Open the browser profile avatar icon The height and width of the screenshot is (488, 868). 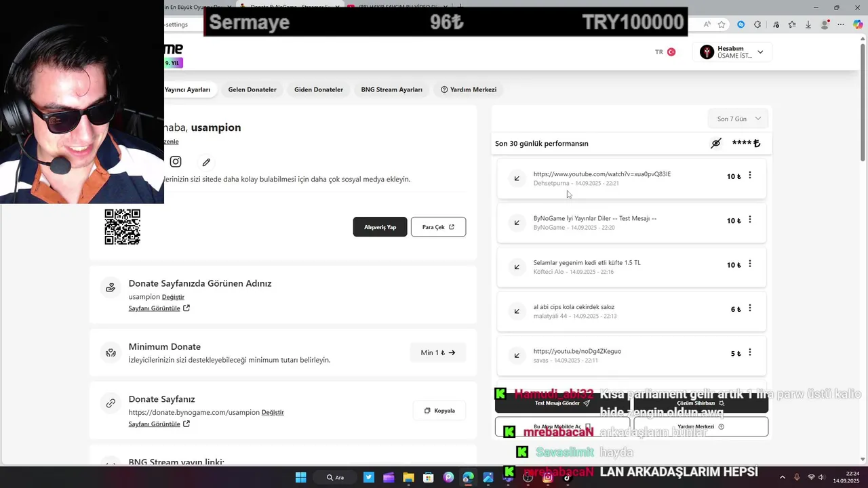pyautogui.click(x=825, y=24)
